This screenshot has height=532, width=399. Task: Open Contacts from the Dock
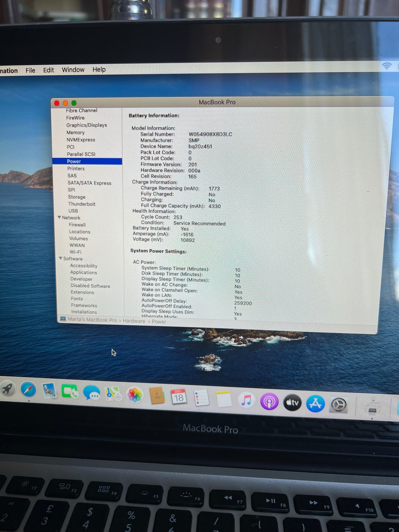157,396
